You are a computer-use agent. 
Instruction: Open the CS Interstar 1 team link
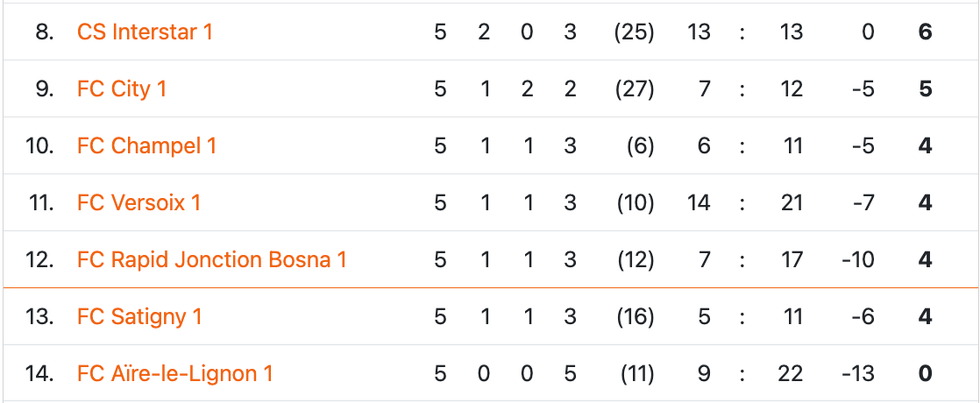click(145, 32)
